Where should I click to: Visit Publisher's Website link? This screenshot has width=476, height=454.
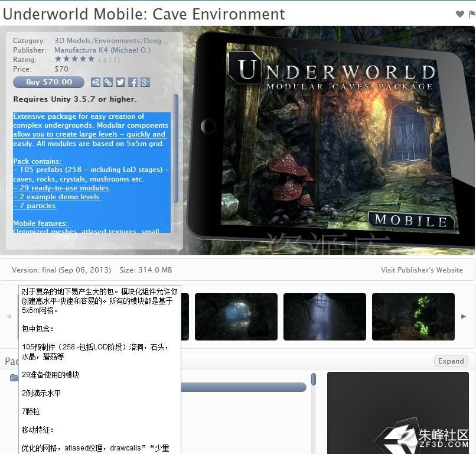point(422,270)
